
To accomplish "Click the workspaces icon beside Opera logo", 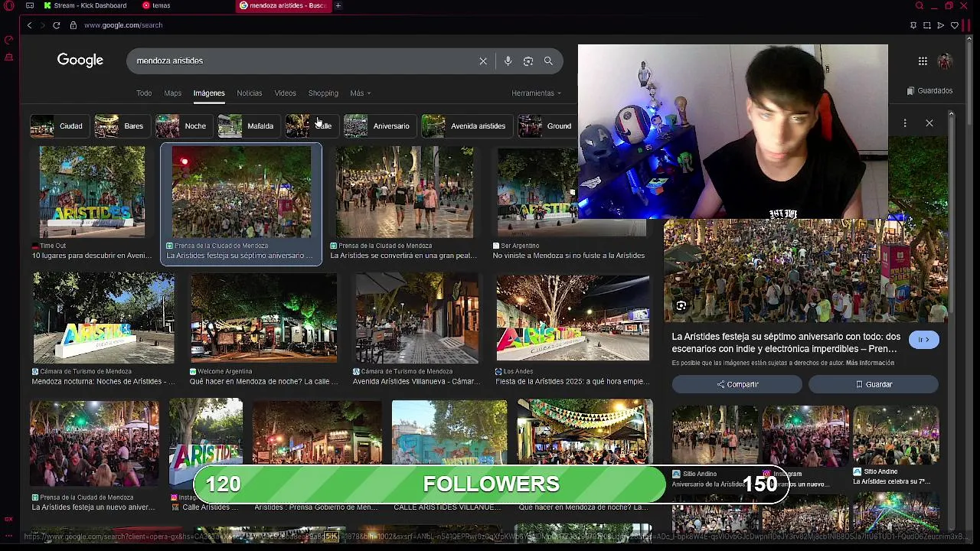I will coord(29,5).
